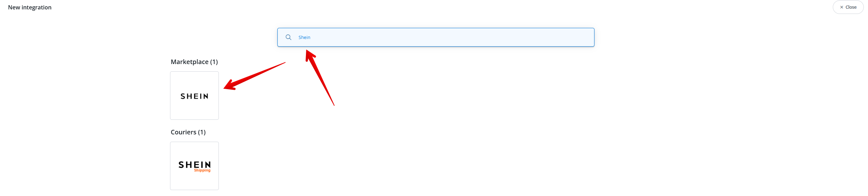Click the 'New integration' page title
The width and height of the screenshot is (868, 196).
30,7
